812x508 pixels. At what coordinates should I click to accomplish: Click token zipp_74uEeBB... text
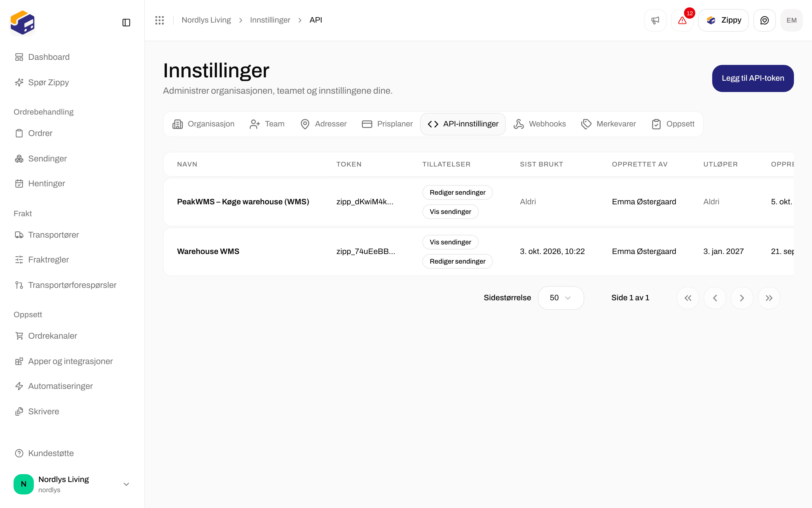(366, 251)
